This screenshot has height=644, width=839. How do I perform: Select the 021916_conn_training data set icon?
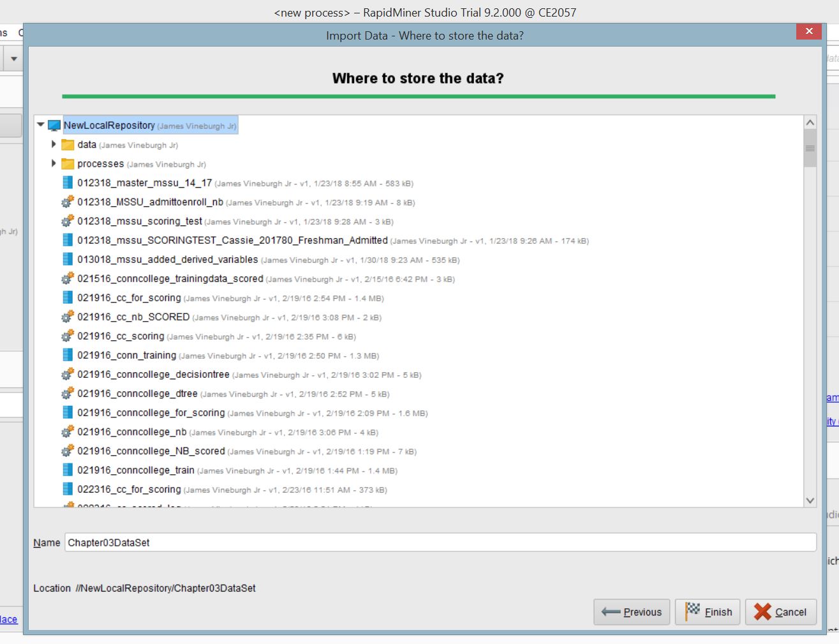pos(68,356)
